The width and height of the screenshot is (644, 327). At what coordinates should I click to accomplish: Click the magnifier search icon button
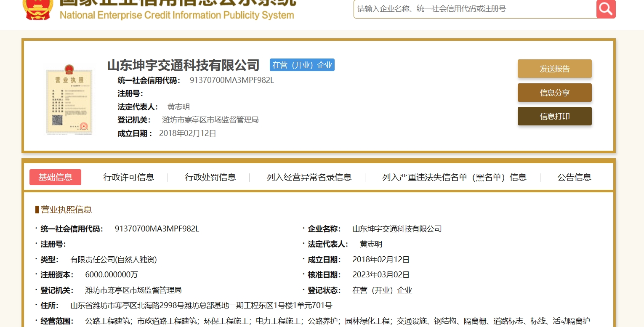pos(606,9)
